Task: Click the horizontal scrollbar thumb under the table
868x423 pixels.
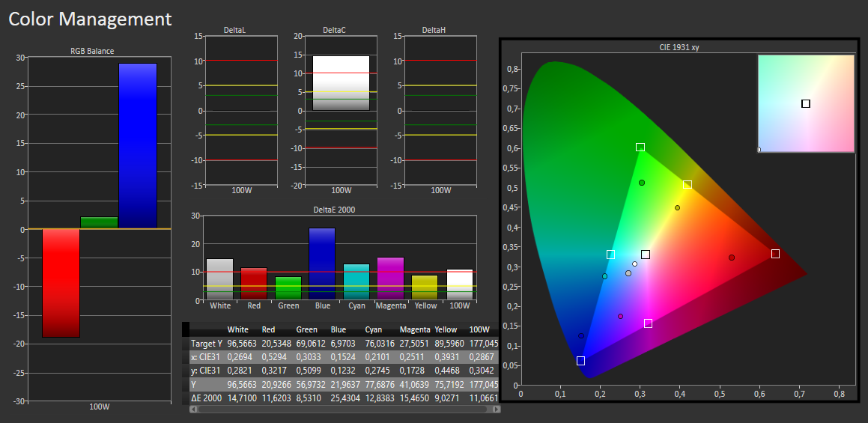Action: 342,410
